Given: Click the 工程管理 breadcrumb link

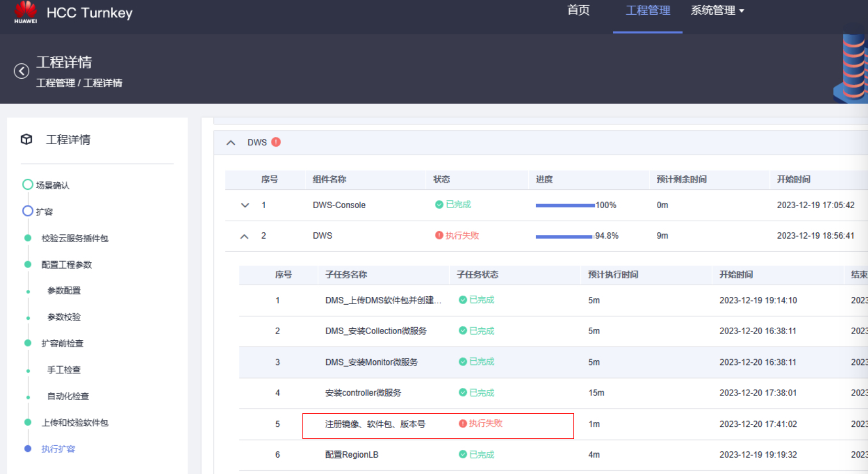Looking at the screenshot, I should click(56, 83).
